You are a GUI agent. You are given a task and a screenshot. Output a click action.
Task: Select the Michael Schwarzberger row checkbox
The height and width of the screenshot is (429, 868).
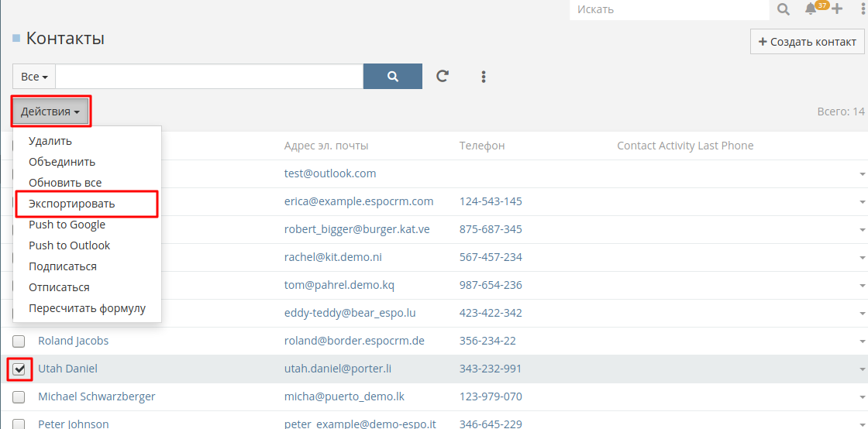pos(19,397)
